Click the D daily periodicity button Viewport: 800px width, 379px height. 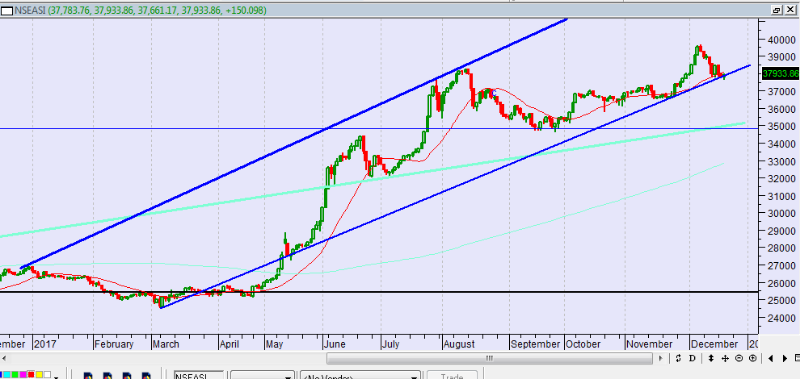[693, 358]
